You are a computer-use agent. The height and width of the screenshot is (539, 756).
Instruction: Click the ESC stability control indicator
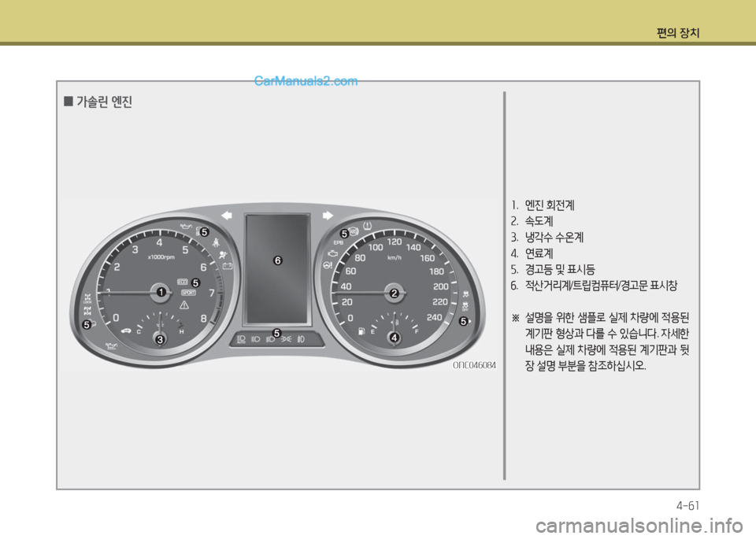(465, 294)
